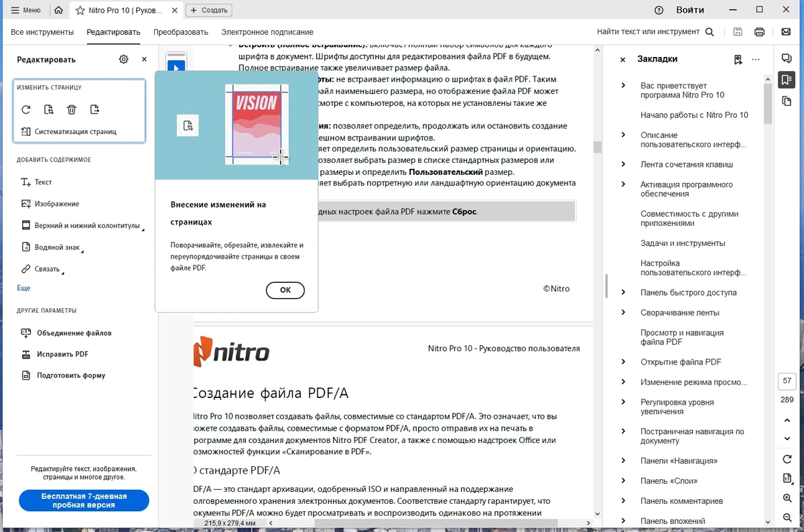
Task: Open the Закладки three-dot options menu
Action: point(756,60)
